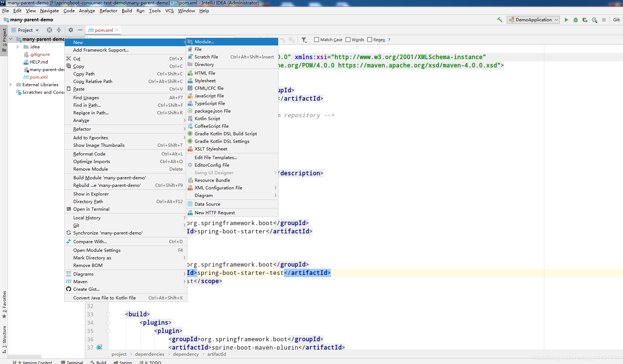Select XSLT Stylesheet entry

[232, 149]
